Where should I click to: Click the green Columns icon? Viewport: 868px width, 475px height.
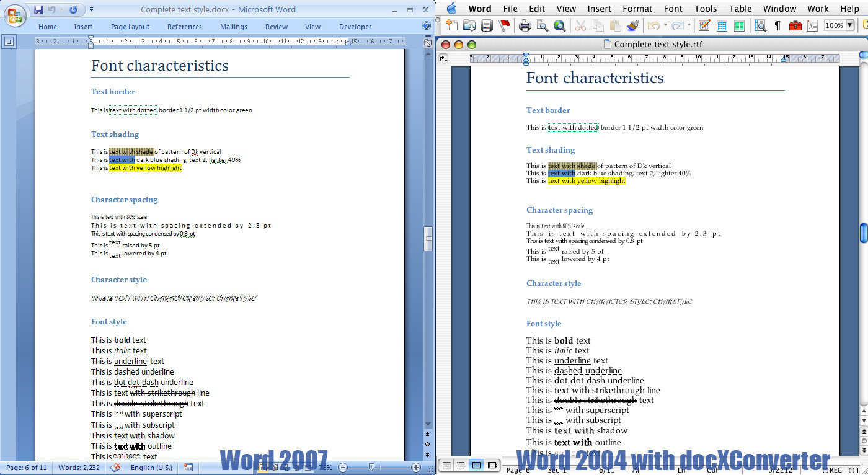(x=739, y=25)
